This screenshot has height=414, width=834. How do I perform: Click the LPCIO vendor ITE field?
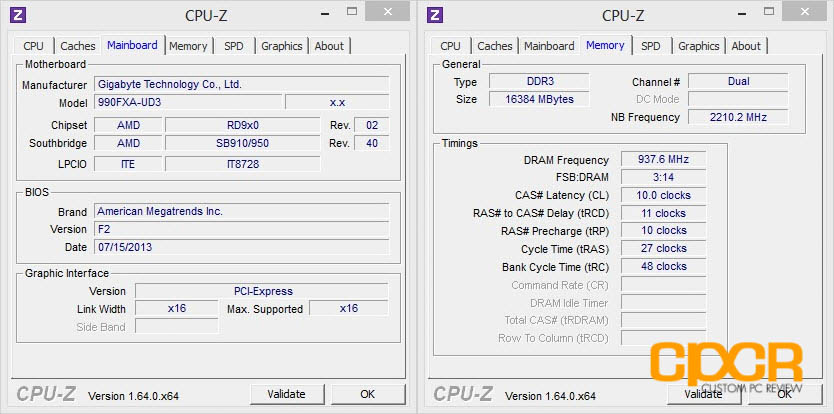coord(128,164)
